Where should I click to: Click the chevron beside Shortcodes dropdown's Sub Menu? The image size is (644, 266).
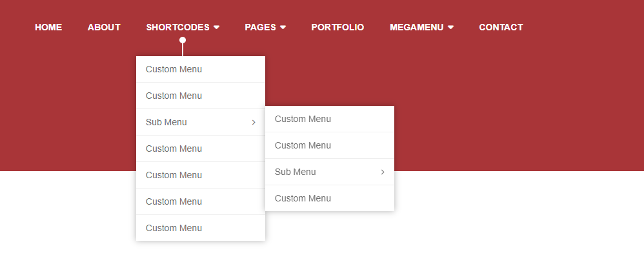point(254,122)
